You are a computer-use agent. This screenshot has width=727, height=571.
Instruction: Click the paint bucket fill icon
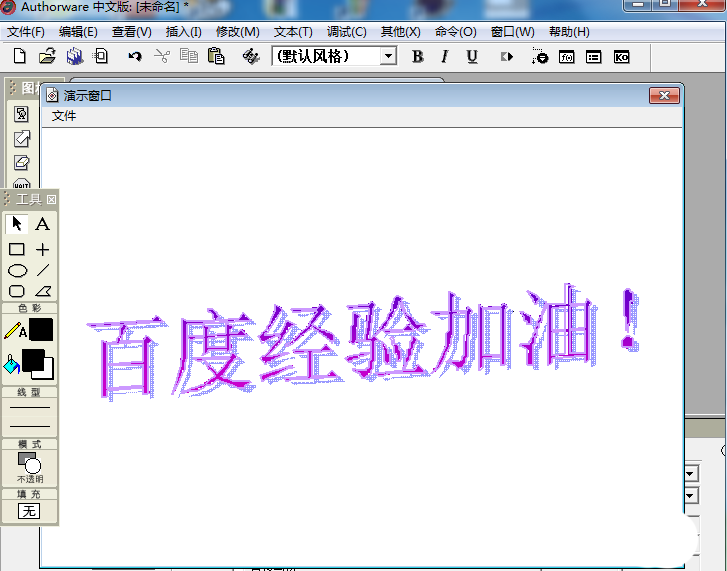pos(11,365)
